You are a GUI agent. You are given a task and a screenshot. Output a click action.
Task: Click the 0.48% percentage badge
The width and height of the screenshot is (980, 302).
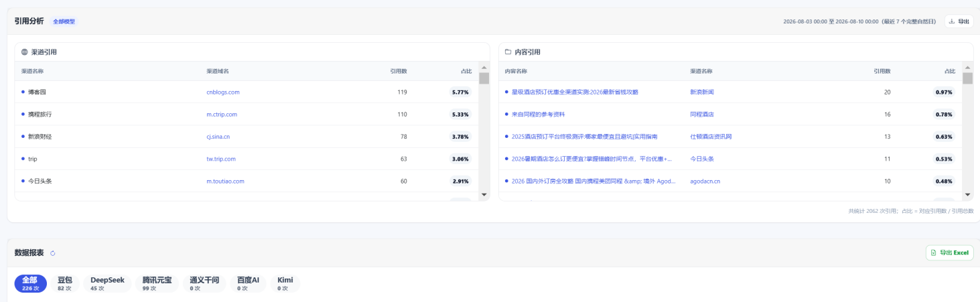coord(944,181)
